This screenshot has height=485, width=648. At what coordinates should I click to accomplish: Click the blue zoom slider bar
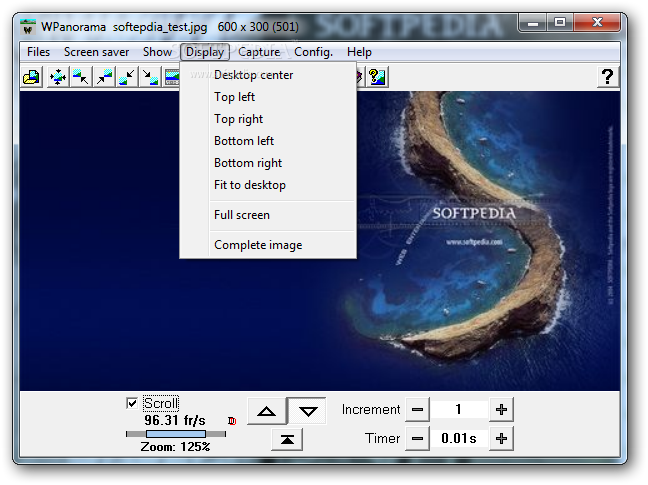click(176, 434)
